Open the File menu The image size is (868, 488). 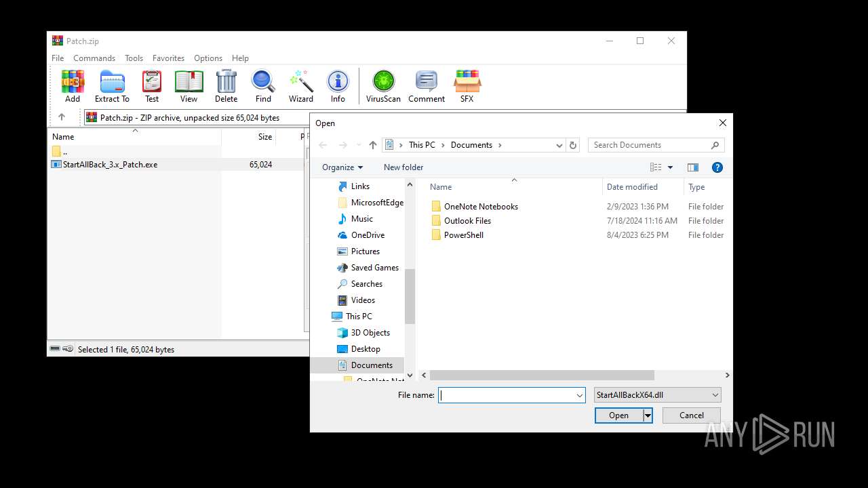[58, 58]
